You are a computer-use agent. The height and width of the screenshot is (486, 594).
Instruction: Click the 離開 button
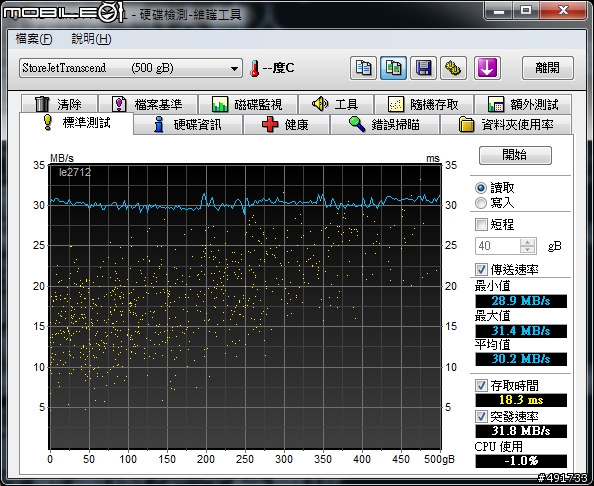(x=547, y=68)
